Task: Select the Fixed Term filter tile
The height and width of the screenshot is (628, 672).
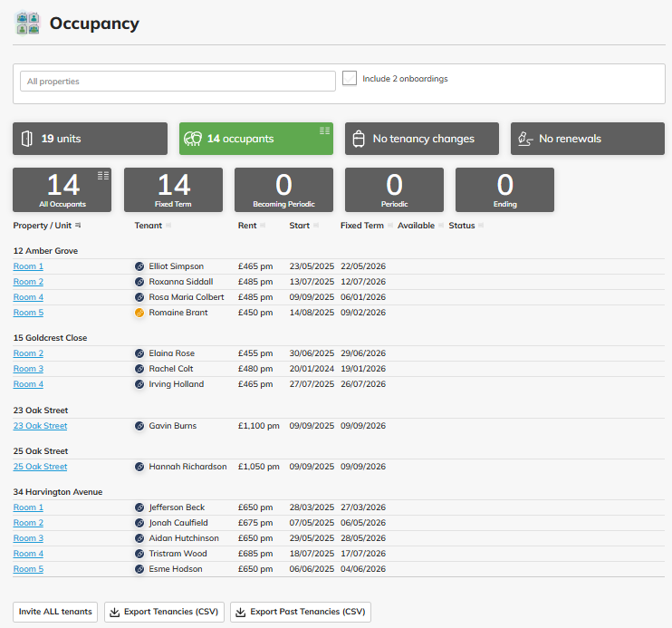Action: point(173,189)
